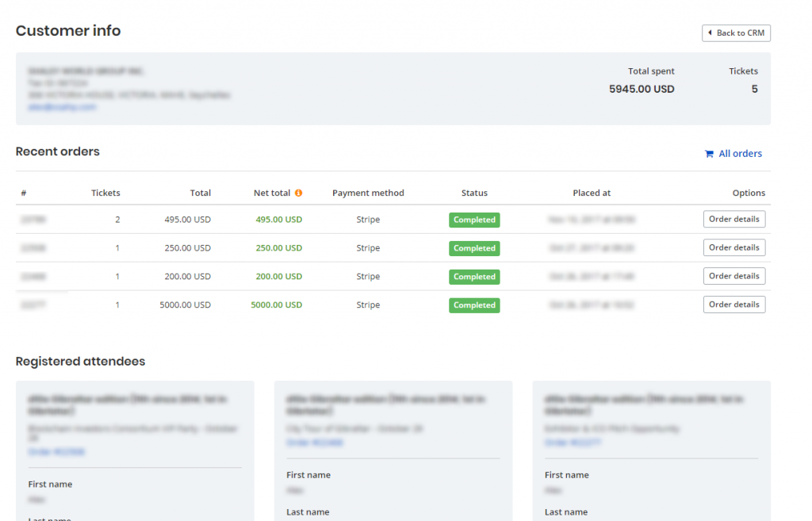Click the orange info icon beside Net total

point(299,193)
